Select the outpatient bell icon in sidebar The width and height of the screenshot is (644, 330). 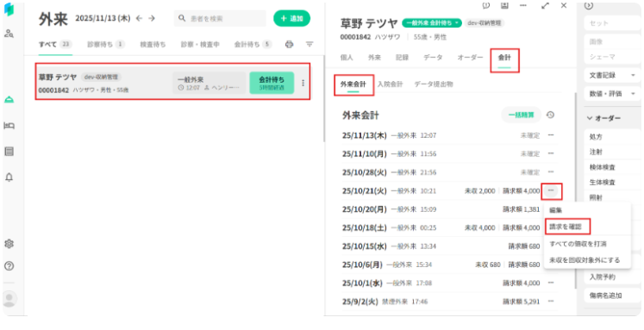pyautogui.click(x=9, y=100)
